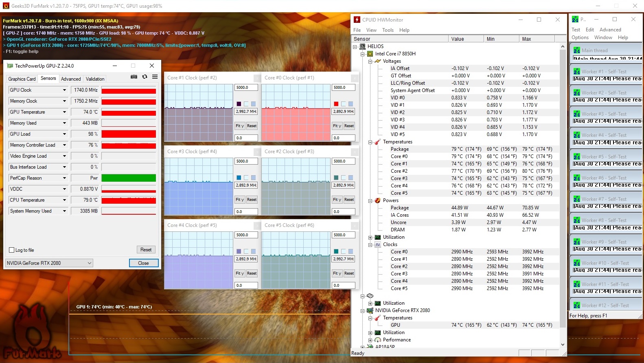Image resolution: width=644 pixels, height=363 pixels.
Task: Close the Core #0 Clock graph panel
Action: click(355, 78)
